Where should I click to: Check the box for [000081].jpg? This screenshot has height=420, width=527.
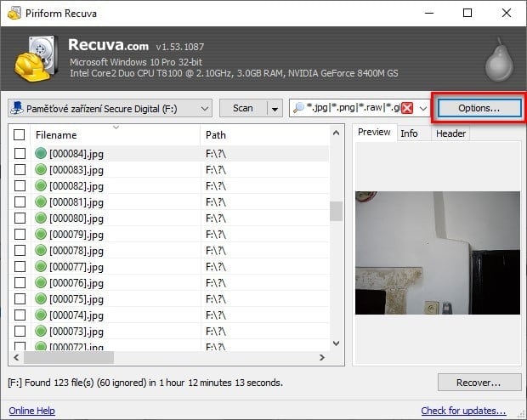(20, 201)
